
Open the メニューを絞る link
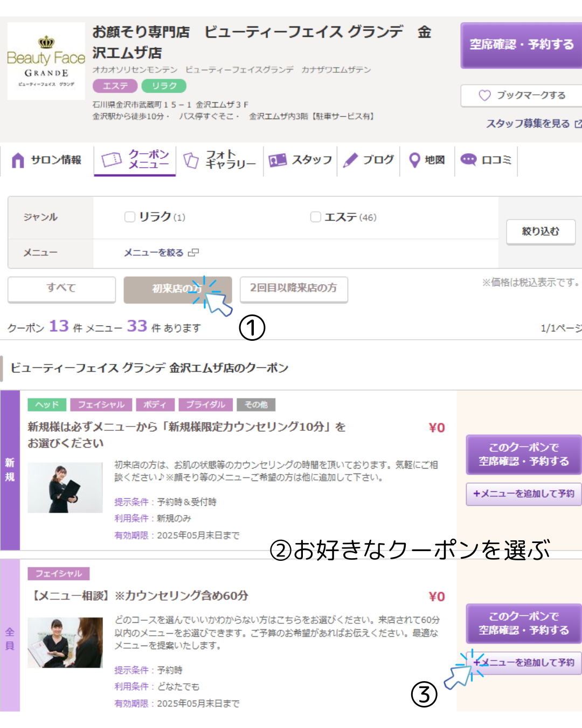click(x=154, y=252)
